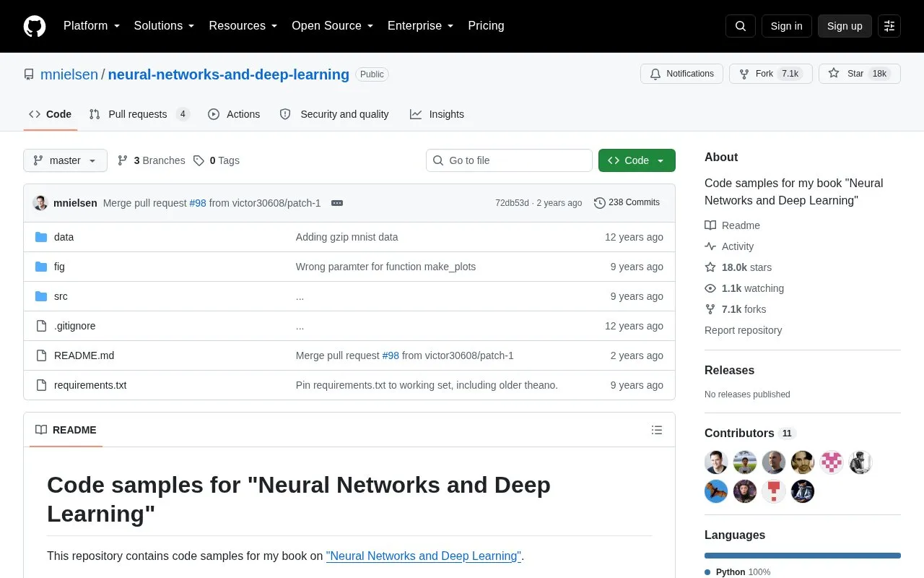The height and width of the screenshot is (578, 924).
Task: Open the Insights tab
Action: (437, 114)
